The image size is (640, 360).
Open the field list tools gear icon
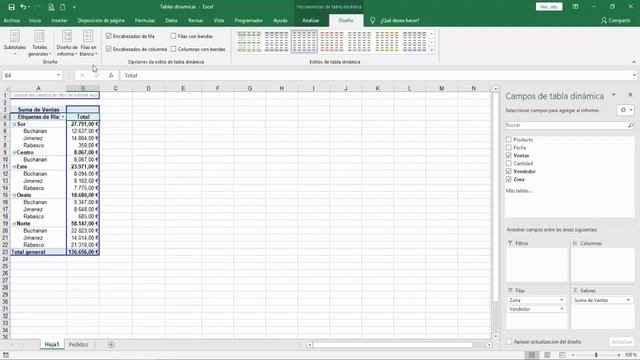click(625, 110)
